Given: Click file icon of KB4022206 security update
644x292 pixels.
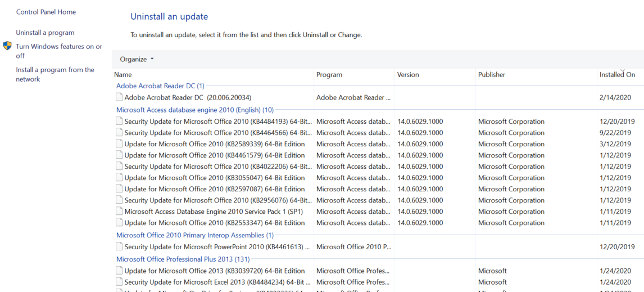Looking at the screenshot, I should [119, 166].
